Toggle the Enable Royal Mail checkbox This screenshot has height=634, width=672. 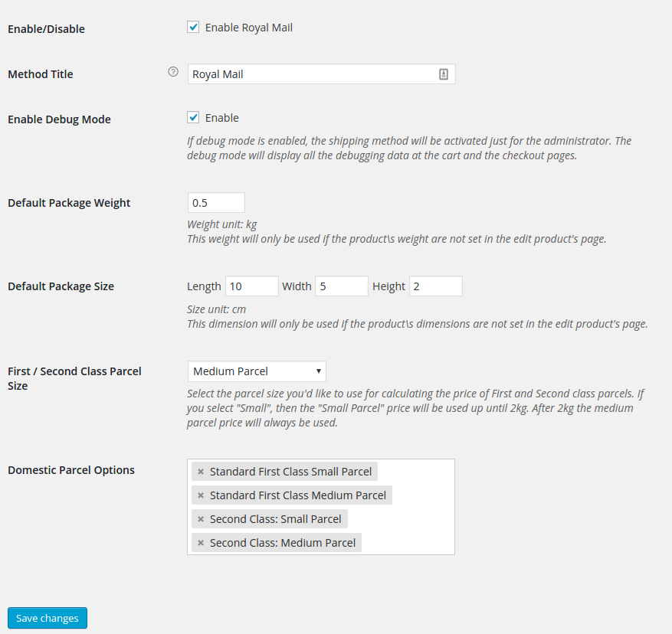click(x=193, y=28)
